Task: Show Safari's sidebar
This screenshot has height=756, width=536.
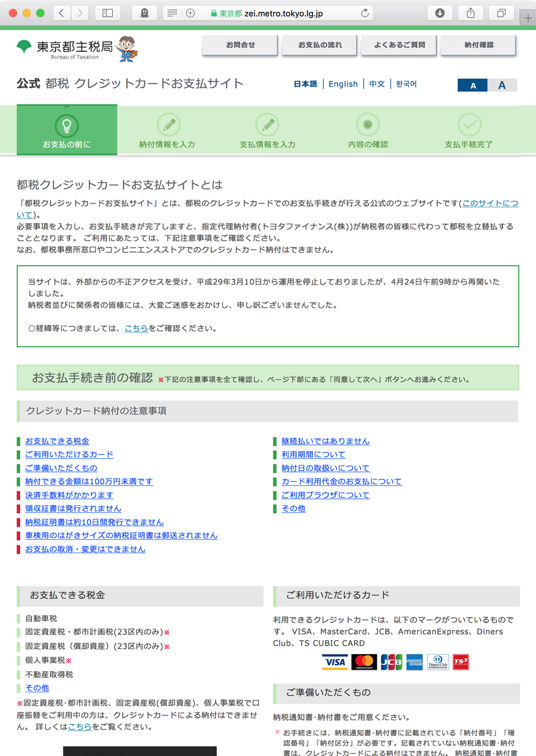Action: [x=107, y=13]
